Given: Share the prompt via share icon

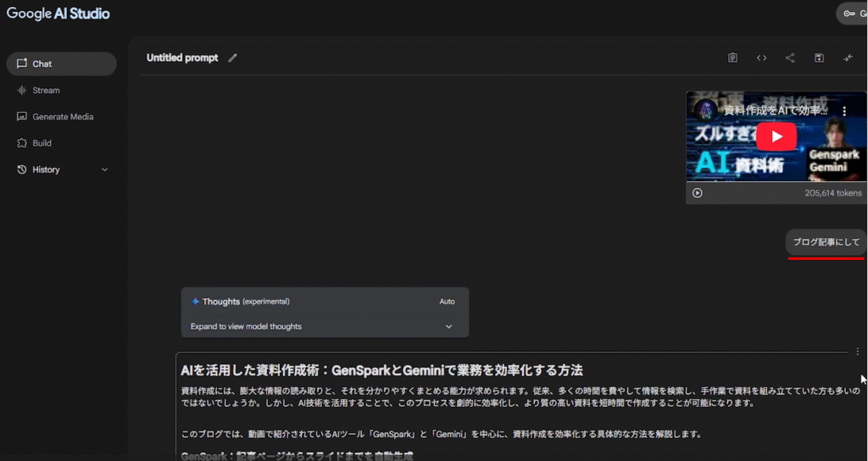Looking at the screenshot, I should tap(790, 58).
